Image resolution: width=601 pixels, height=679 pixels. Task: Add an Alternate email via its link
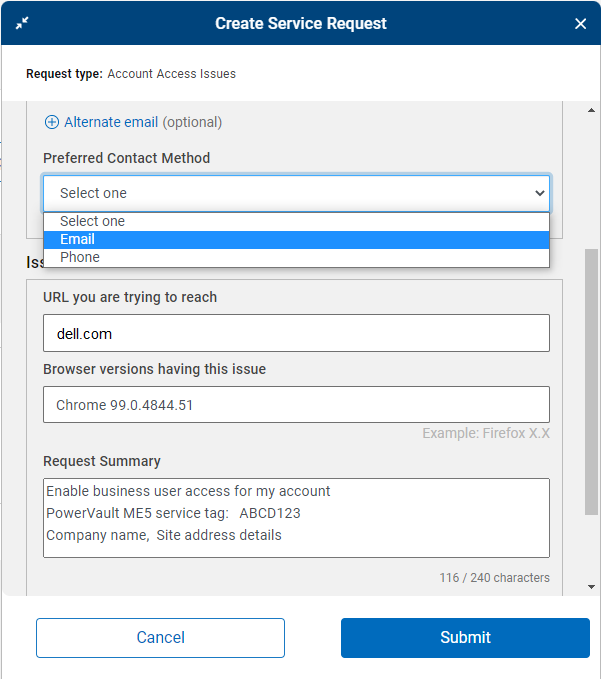111,122
